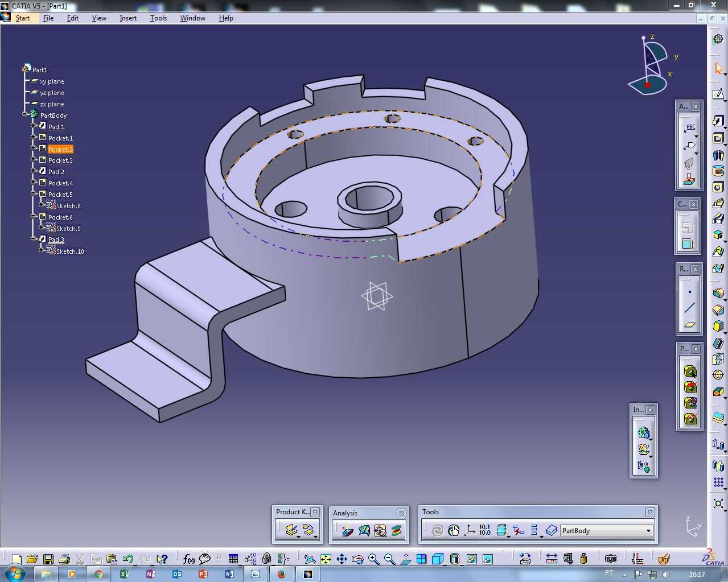This screenshot has width=728, height=582.
Task: Select the Mirror tool
Action: 718,466
